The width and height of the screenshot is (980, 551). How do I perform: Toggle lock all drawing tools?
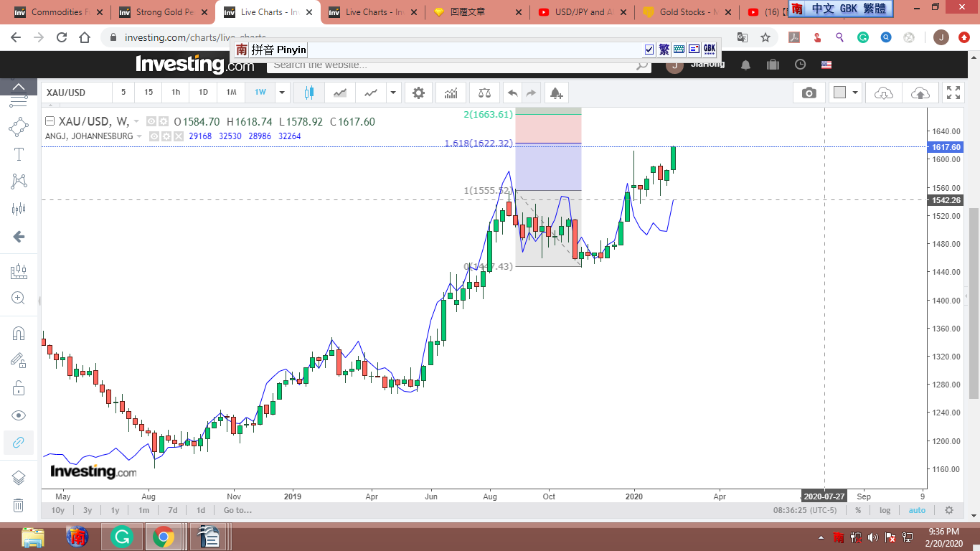[19, 388]
